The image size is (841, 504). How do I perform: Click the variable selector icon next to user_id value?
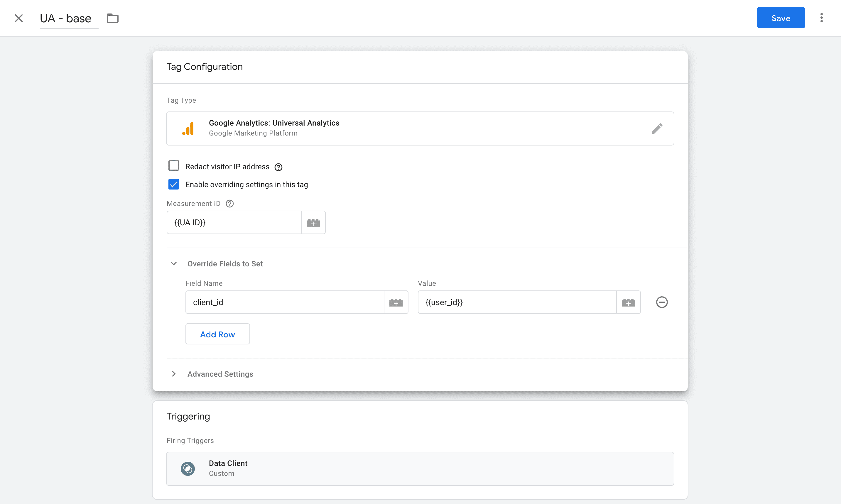pyautogui.click(x=629, y=302)
